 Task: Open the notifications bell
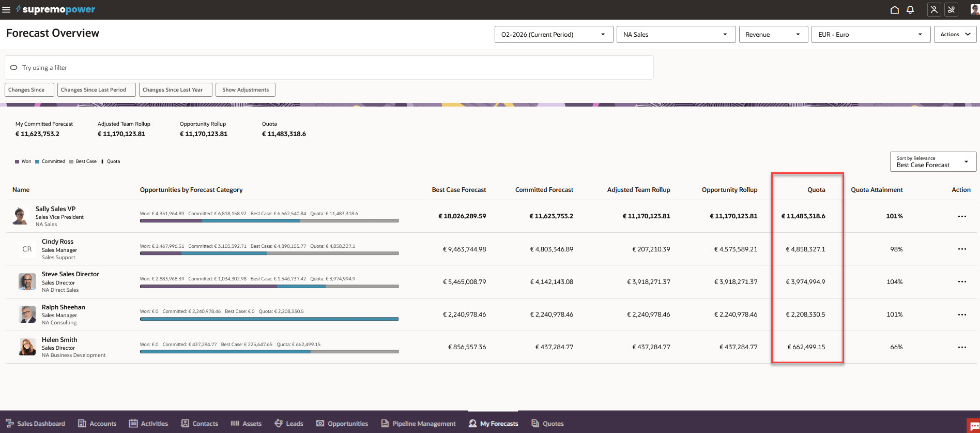pyautogui.click(x=910, y=10)
